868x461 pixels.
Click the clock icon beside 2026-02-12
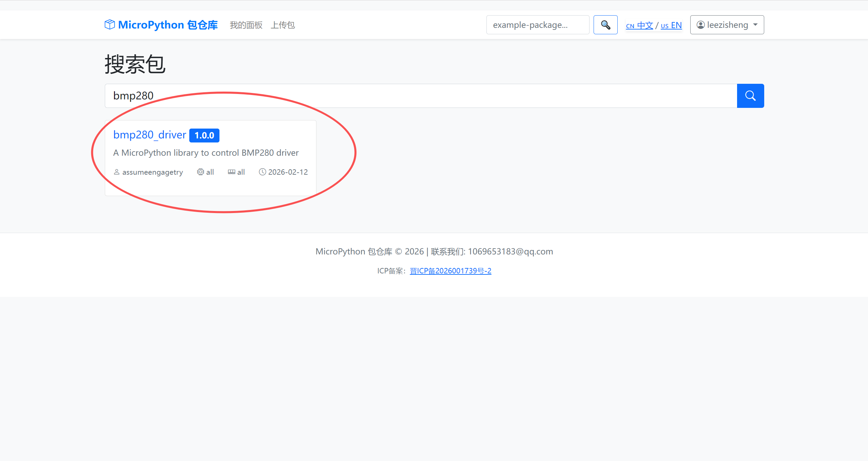tap(262, 172)
